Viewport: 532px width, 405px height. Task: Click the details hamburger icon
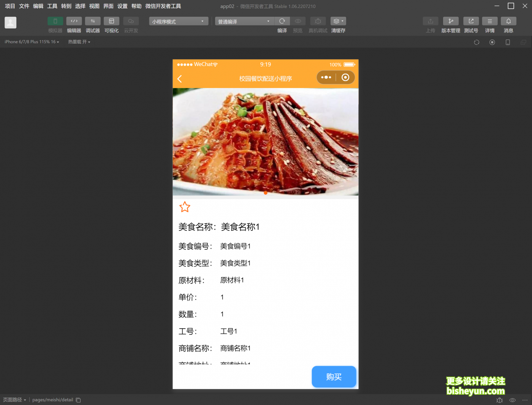pos(490,21)
